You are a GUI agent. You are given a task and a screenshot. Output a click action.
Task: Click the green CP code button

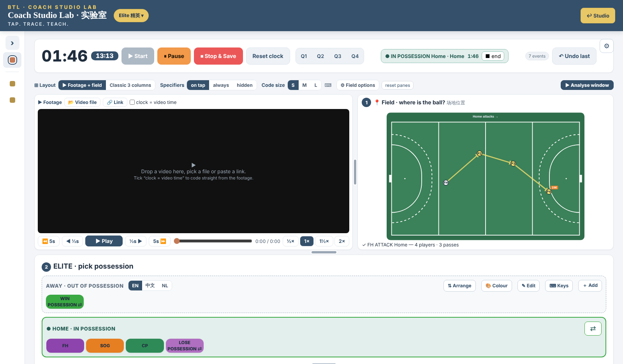coord(145,346)
